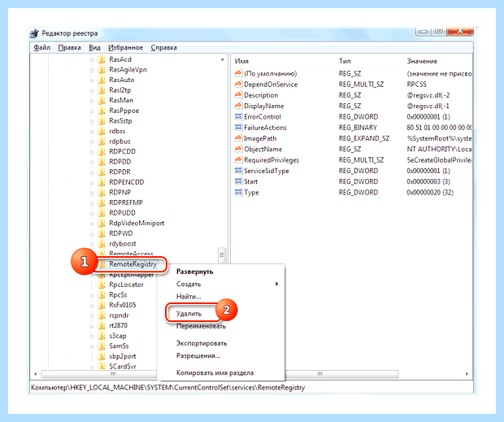Expand the RpcSs tree node
This screenshot has width=504, height=422.
click(x=92, y=295)
